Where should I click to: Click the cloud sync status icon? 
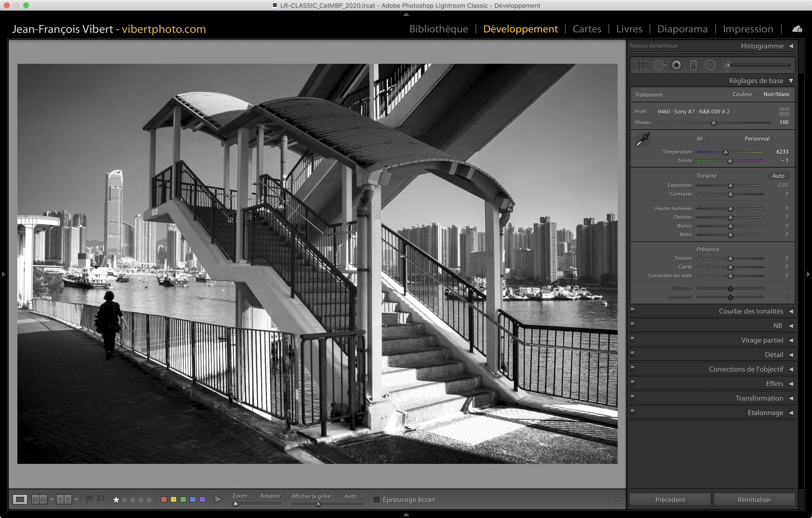(x=797, y=29)
